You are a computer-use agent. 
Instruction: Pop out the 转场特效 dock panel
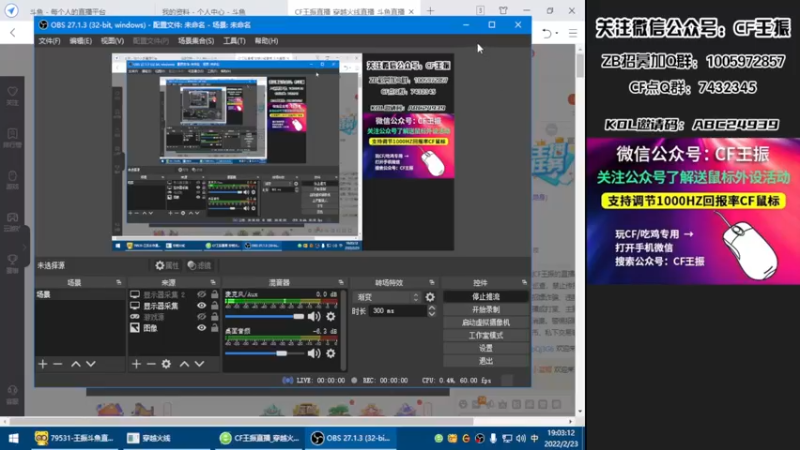point(432,282)
